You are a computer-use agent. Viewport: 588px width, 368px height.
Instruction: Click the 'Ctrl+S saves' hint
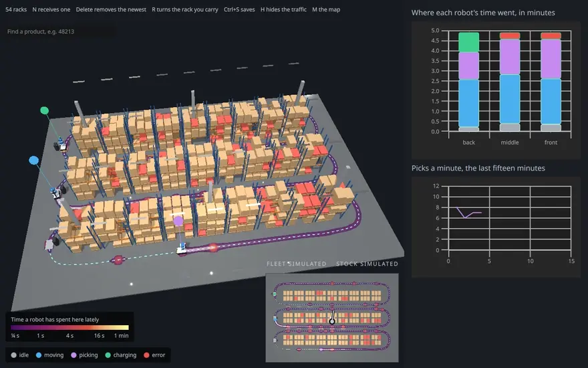click(x=239, y=9)
